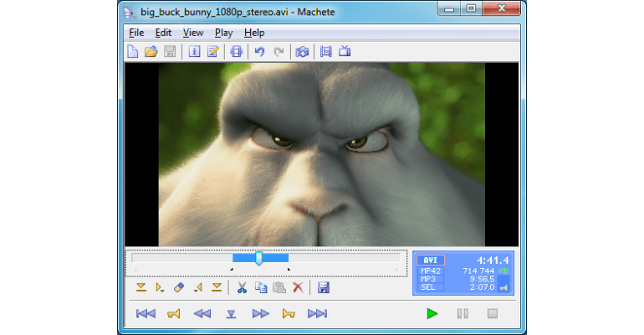Screen dimensions: 644x335
Task: Clear selection with the eraser icon
Action: [x=179, y=288]
